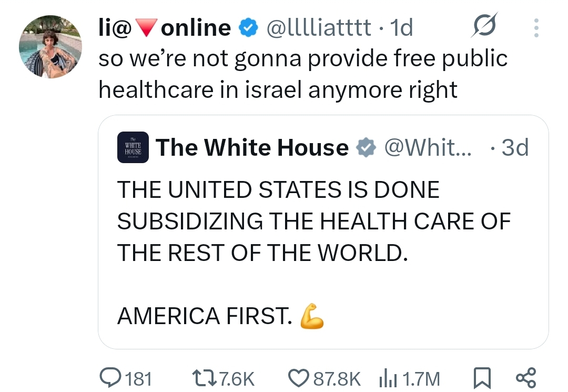This screenshot has width=568, height=392.
Task: Click the 3d quoted tweet timestamp
Action: [515, 148]
